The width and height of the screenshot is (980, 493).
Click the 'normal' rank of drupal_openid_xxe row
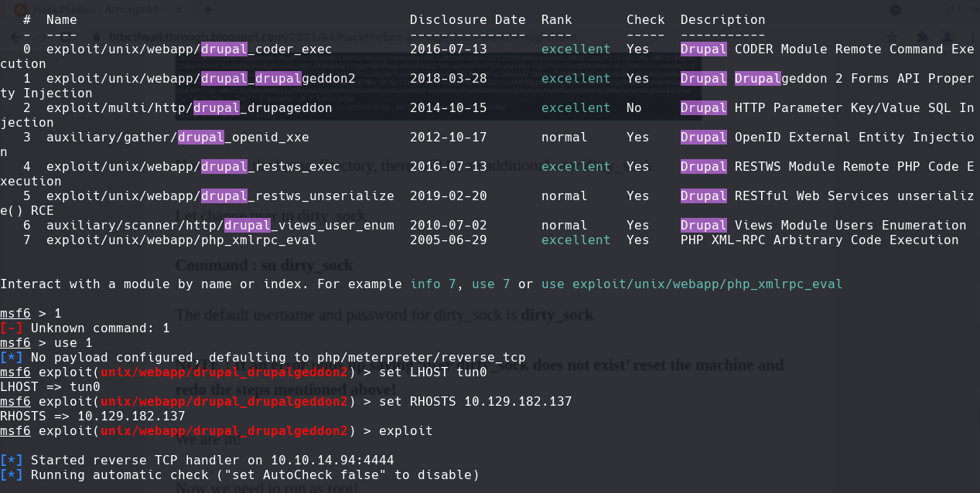coord(565,138)
